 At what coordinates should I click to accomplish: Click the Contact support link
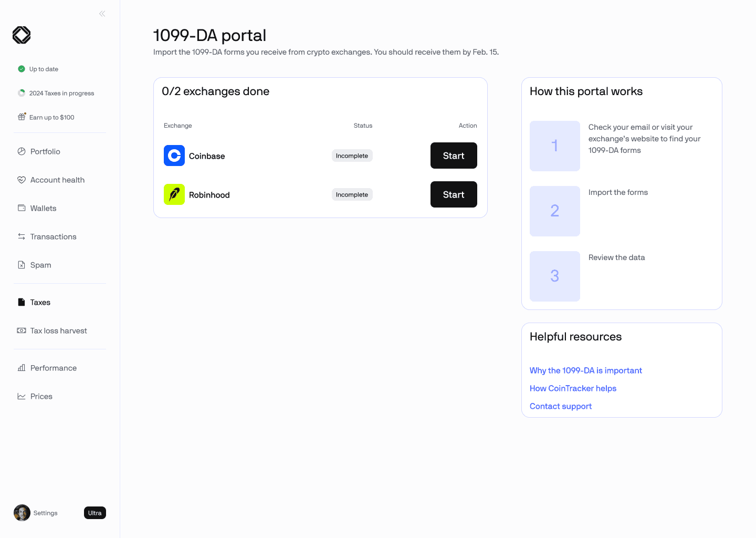tap(561, 406)
